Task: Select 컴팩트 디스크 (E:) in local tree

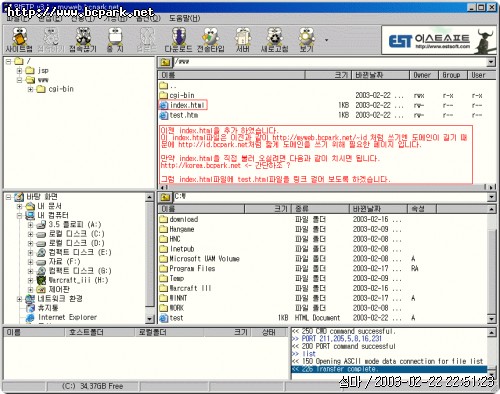Action: pos(74,252)
